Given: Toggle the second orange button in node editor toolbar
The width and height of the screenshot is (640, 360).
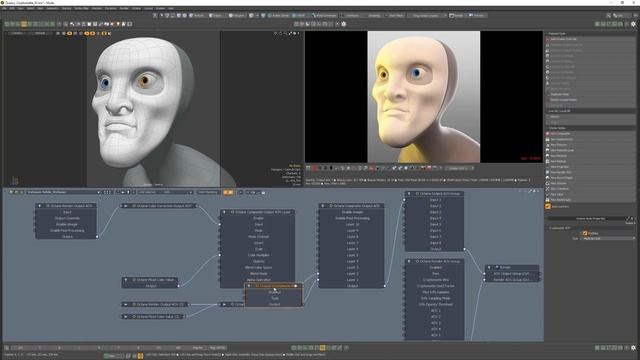Looking at the screenshot, I should point(231,192).
